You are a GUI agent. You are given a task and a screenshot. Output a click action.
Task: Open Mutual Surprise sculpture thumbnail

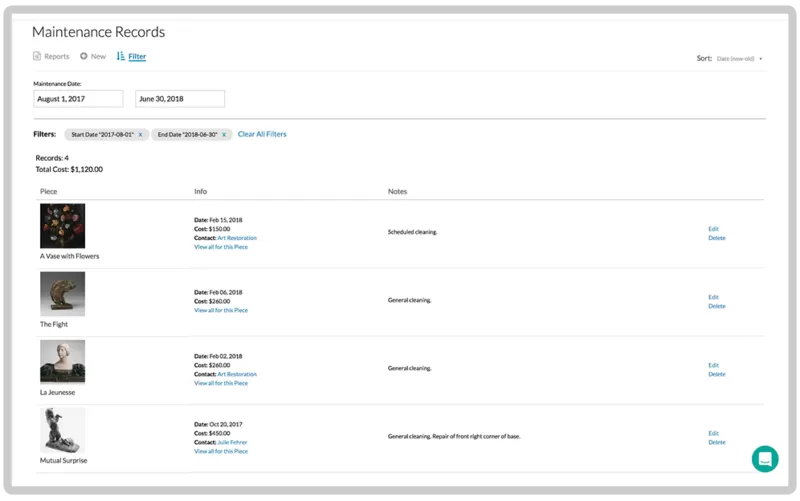pos(63,430)
